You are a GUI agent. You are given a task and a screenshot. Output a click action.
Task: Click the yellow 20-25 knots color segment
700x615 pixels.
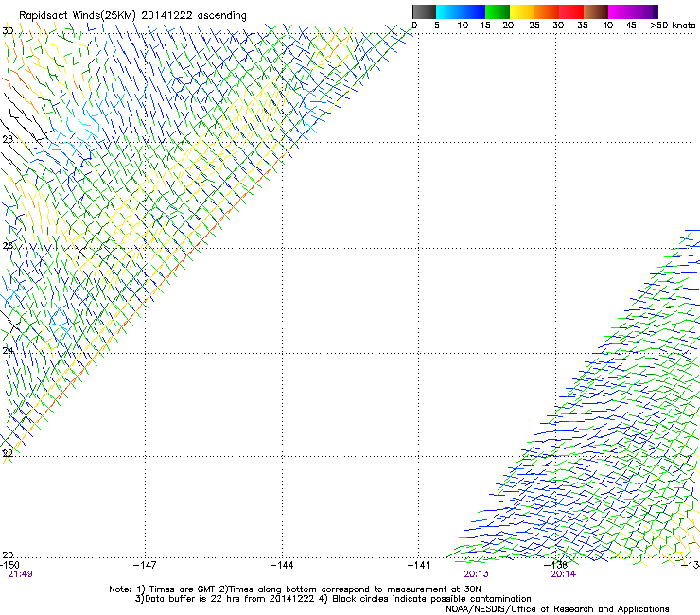click(x=522, y=11)
